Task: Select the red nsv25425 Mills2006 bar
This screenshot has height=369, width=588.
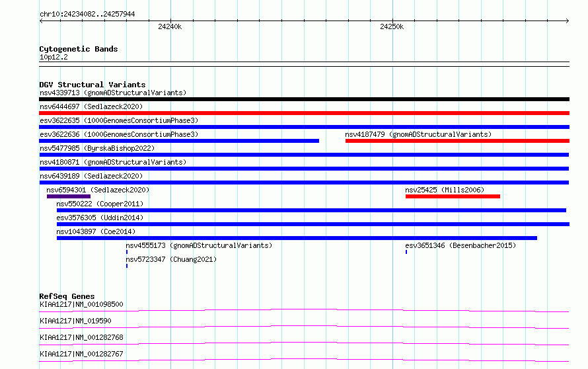Action: click(x=453, y=196)
